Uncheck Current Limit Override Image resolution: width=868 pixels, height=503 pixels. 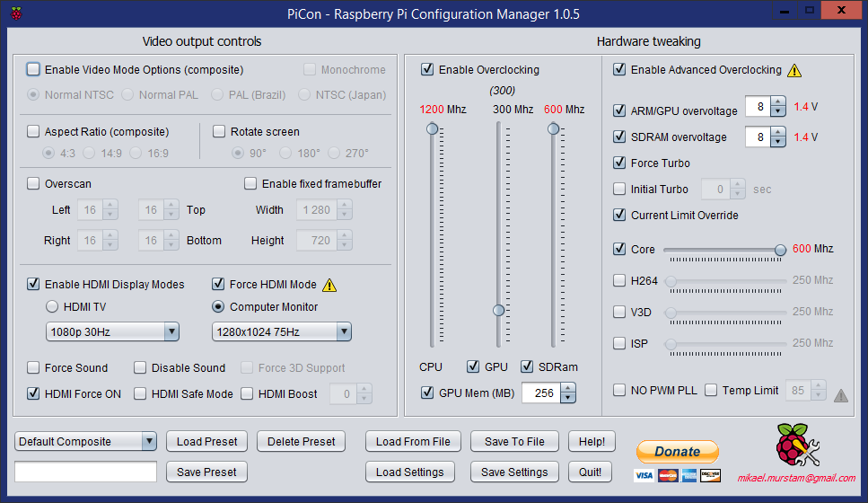(x=619, y=215)
